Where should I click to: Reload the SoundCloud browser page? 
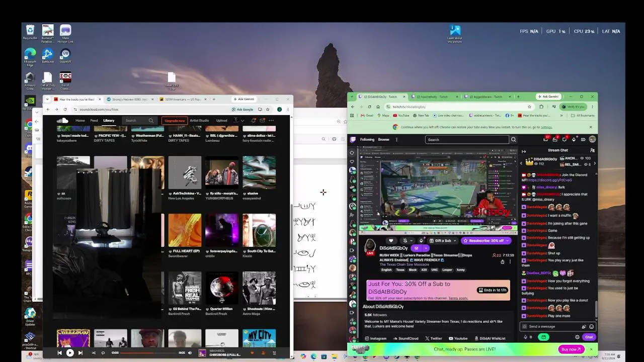coord(65,109)
